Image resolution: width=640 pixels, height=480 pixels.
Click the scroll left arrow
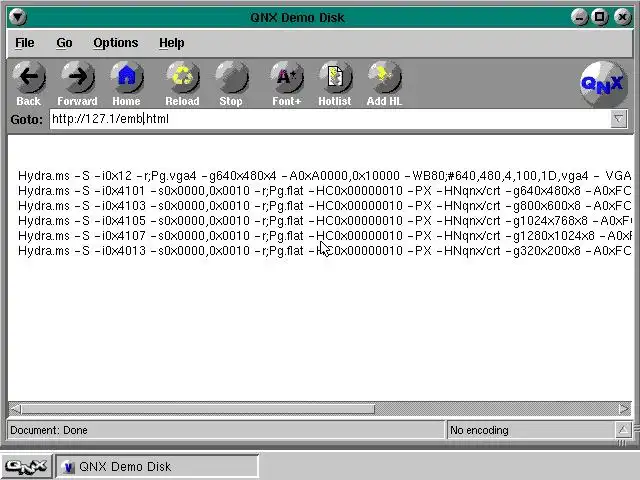click(15, 409)
